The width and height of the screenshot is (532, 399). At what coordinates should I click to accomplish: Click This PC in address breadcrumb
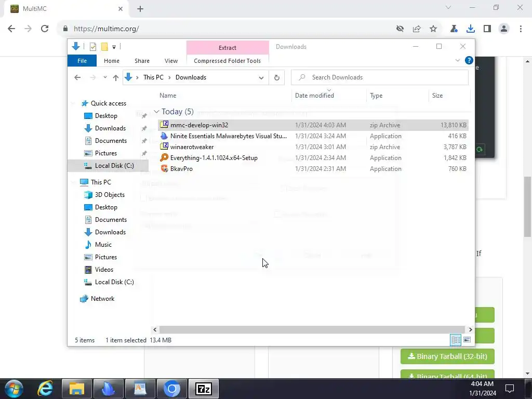[x=153, y=77]
